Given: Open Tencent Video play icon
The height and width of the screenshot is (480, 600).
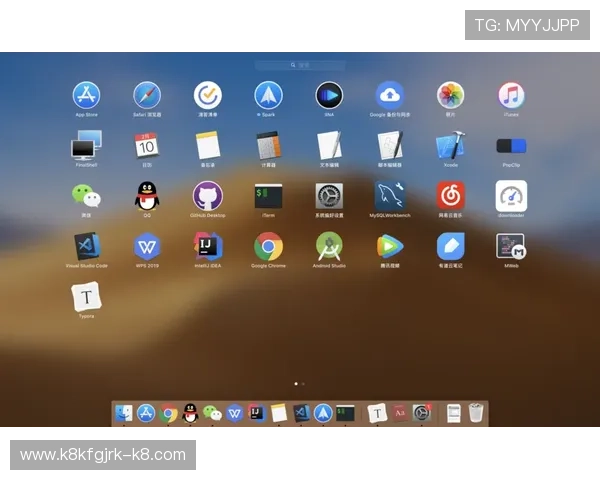Looking at the screenshot, I should pos(390,246).
